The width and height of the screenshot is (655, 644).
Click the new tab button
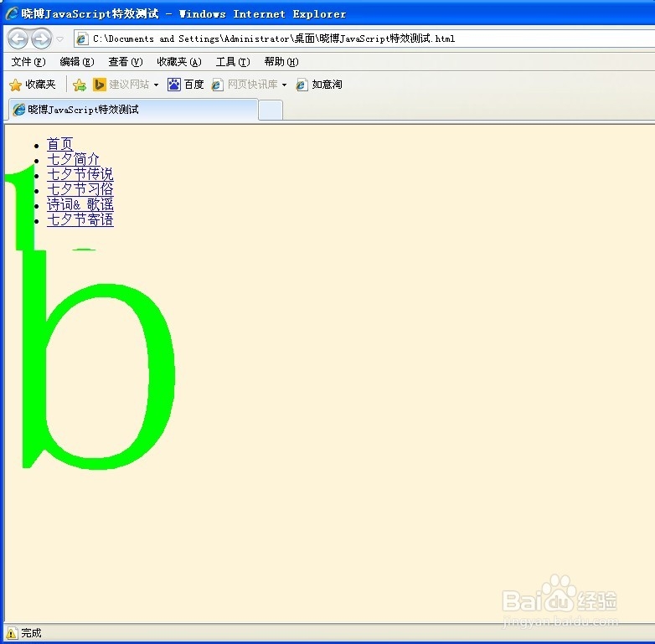[271, 111]
